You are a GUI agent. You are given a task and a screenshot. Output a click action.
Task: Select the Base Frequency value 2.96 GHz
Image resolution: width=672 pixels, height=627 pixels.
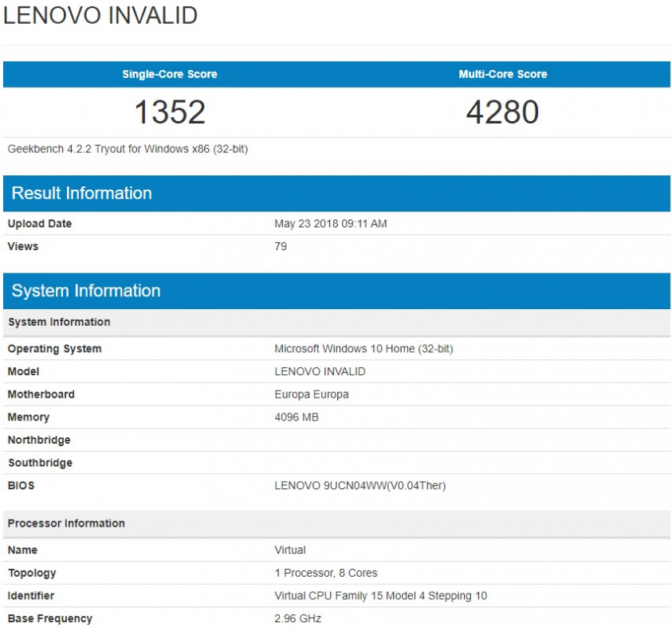coord(297,618)
